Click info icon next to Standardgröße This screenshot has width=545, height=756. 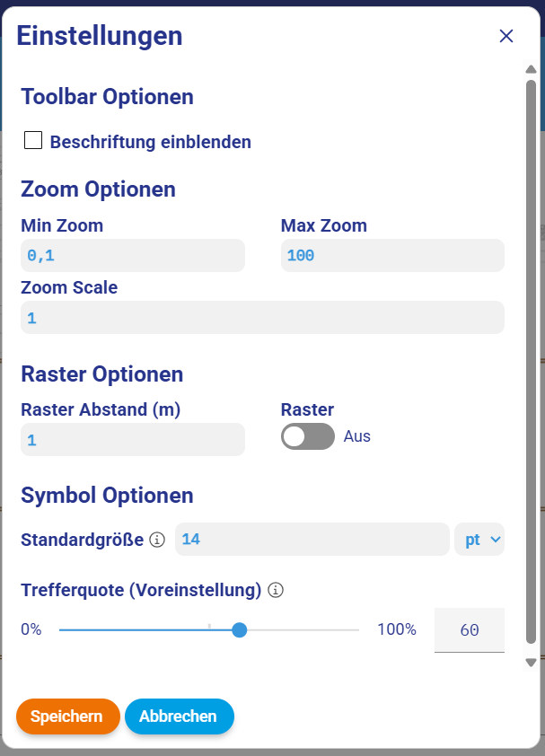point(157,540)
